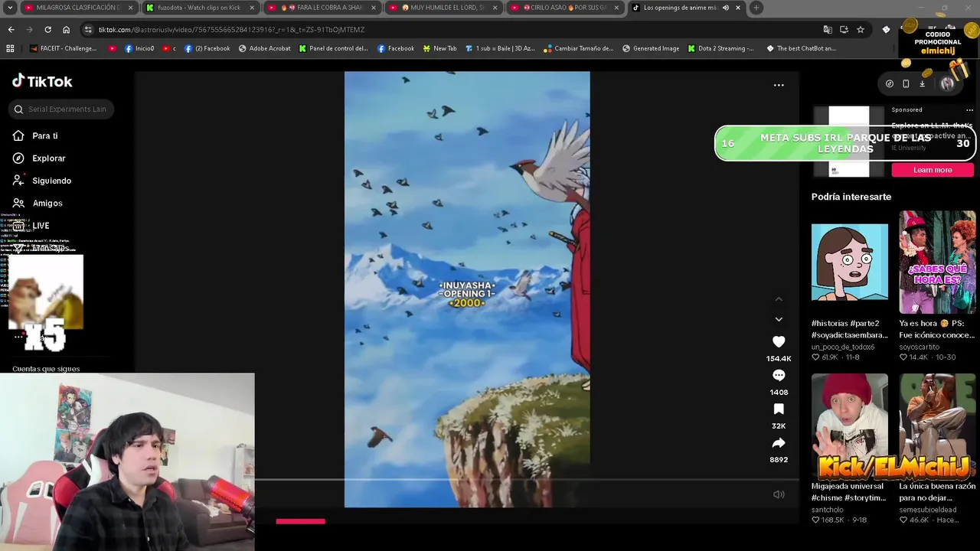Click download desktop app icon
Viewport: 980px width, 551px height.
point(923,83)
